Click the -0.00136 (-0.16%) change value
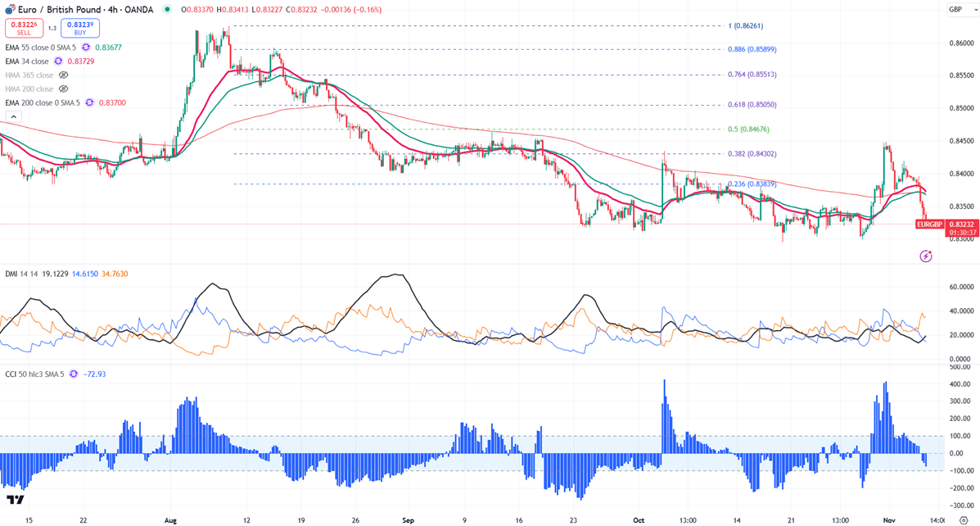The width and height of the screenshot is (980, 526). click(350, 9)
